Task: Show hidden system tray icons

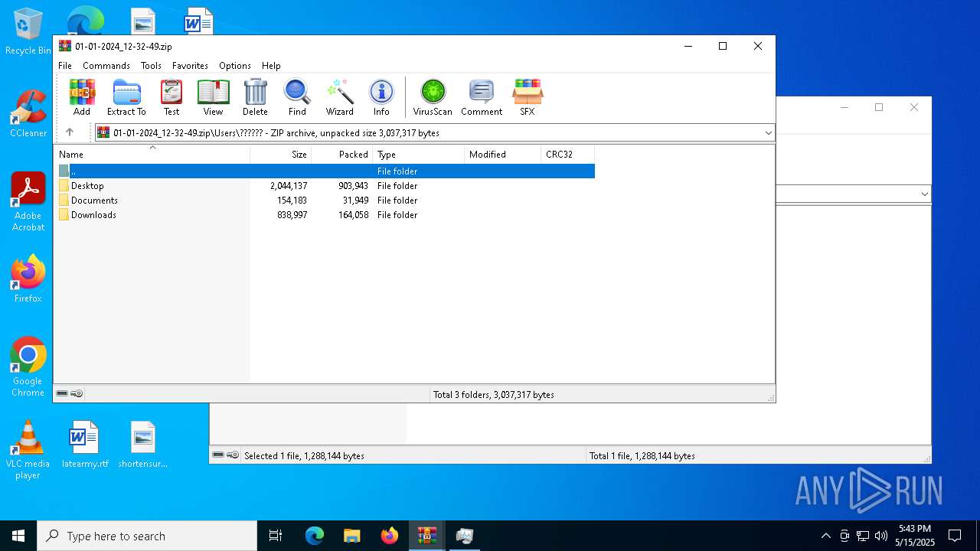Action: coord(825,536)
